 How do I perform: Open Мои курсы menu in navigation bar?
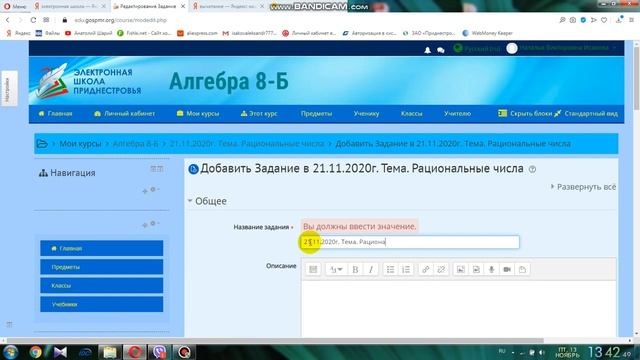tap(198, 113)
